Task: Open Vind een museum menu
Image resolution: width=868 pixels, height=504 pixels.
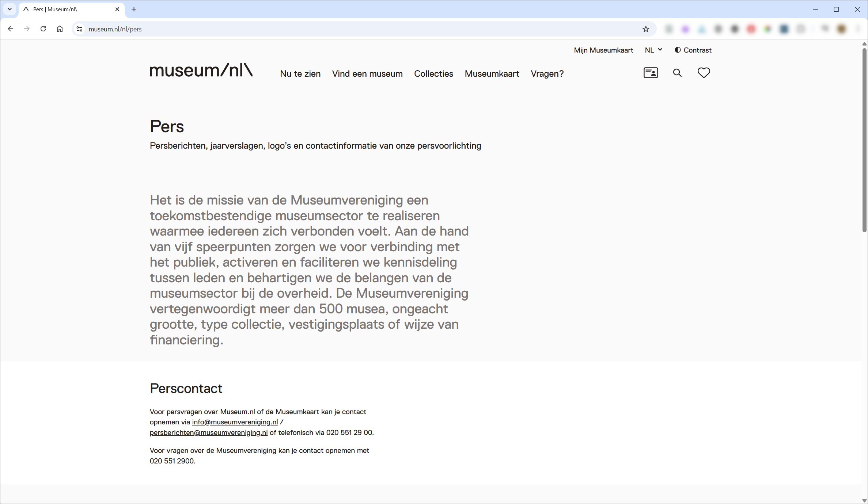Action: coord(367,74)
